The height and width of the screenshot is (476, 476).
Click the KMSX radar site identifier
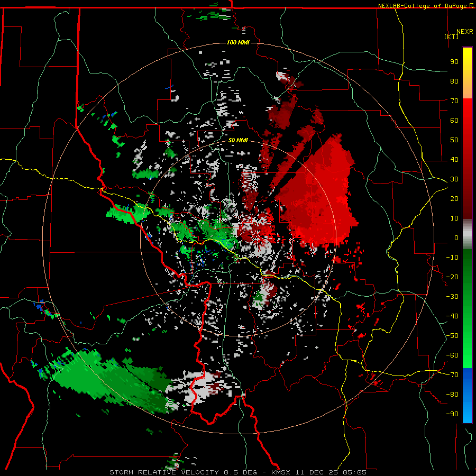point(281,472)
